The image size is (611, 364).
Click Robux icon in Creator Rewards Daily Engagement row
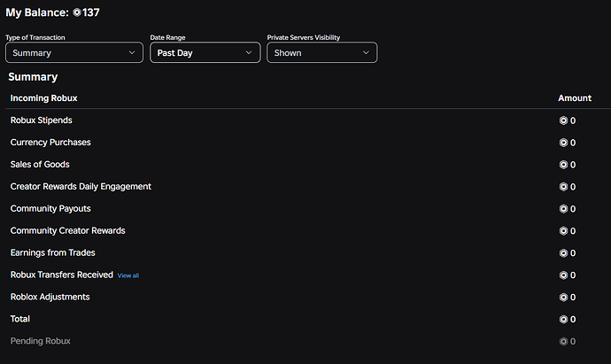[563, 187]
